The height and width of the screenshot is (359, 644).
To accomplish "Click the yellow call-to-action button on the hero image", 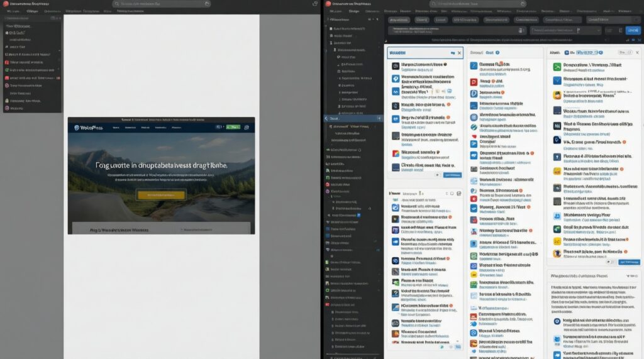I will pyautogui.click(x=161, y=195).
